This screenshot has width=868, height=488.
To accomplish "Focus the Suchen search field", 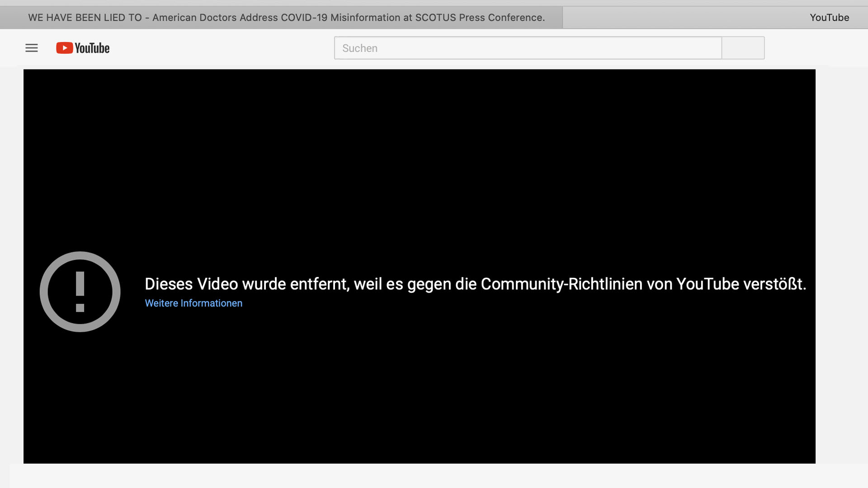I will [528, 48].
